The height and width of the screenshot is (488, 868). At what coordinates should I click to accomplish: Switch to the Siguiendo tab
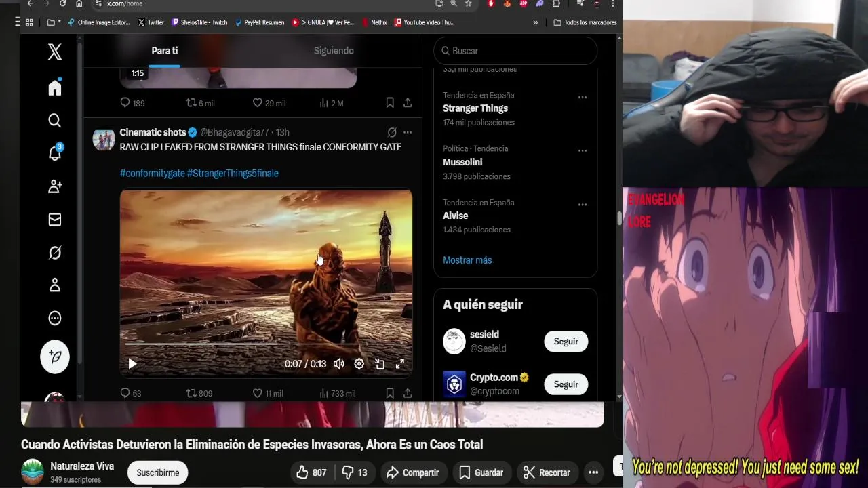click(334, 51)
